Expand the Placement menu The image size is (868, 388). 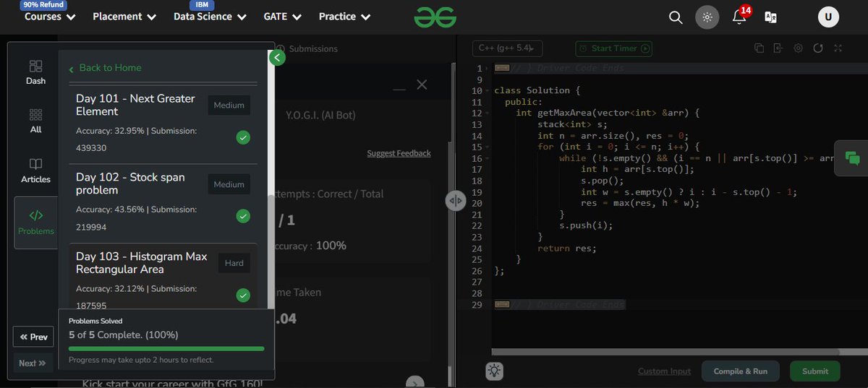[124, 17]
